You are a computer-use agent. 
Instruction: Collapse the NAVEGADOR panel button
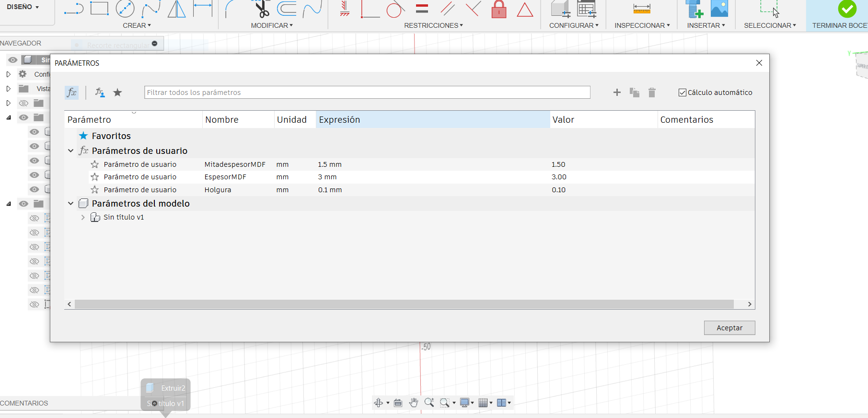pos(154,43)
